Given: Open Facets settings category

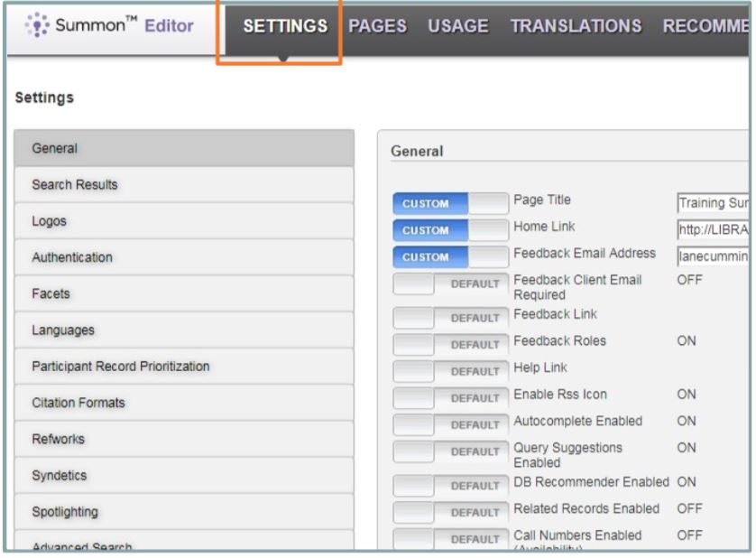Looking at the screenshot, I should pos(184,293).
